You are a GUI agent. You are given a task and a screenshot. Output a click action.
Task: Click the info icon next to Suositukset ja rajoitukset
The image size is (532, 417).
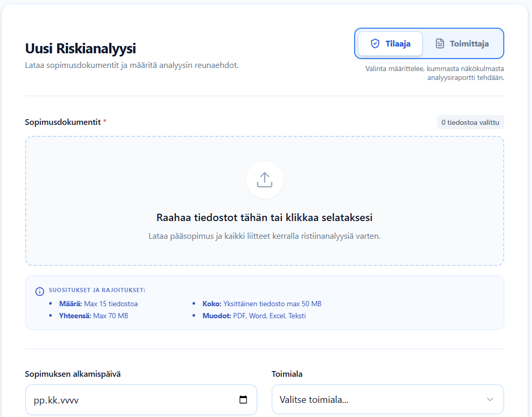point(40,291)
